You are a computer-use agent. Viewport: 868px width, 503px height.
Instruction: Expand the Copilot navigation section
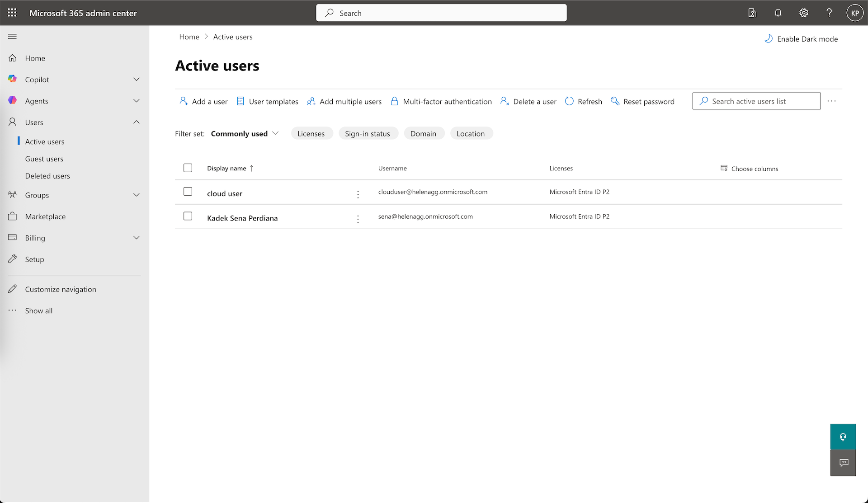[x=136, y=80]
